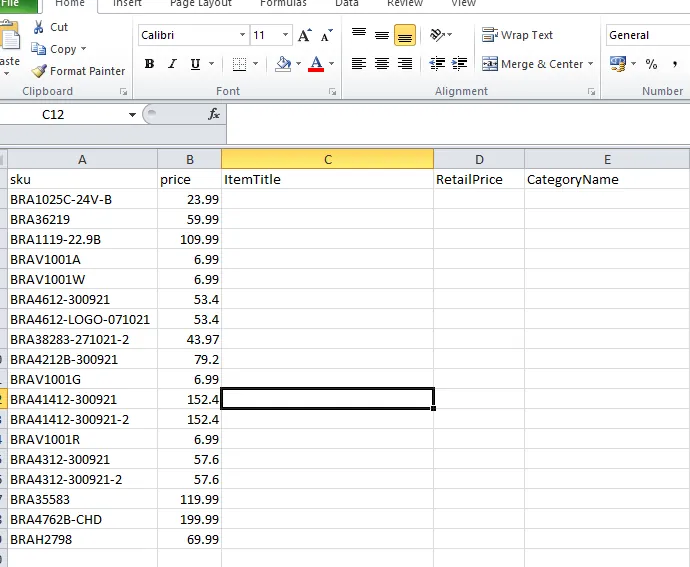Toggle italic formatting
Screen dimensions: 690x567
(172, 64)
